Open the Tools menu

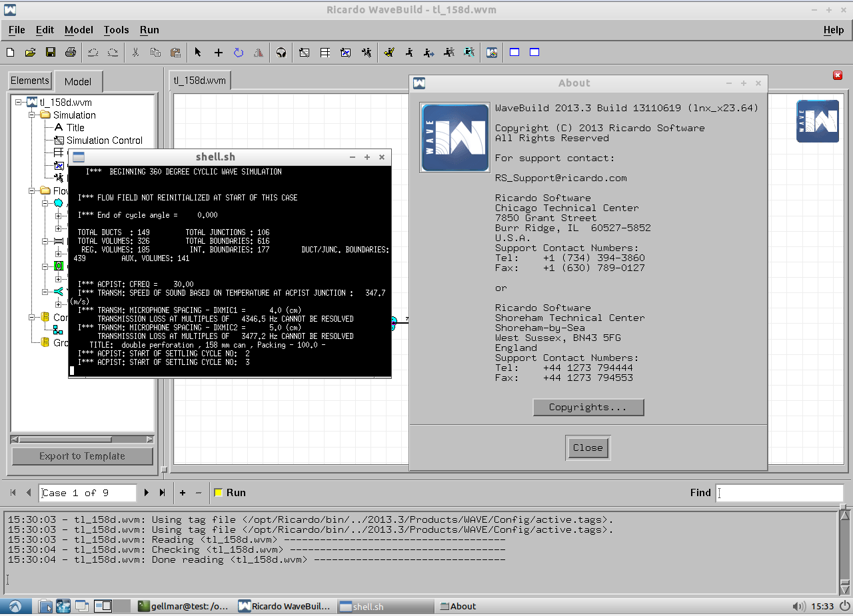point(116,30)
